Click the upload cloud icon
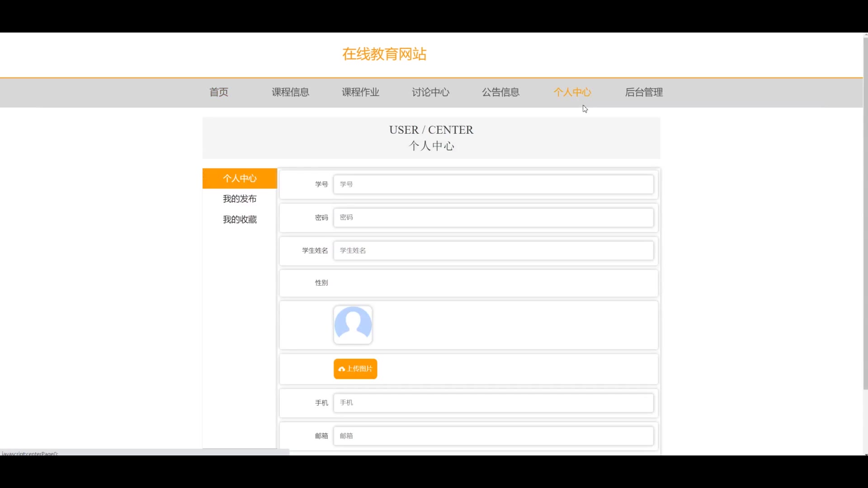868x488 pixels. coord(342,369)
